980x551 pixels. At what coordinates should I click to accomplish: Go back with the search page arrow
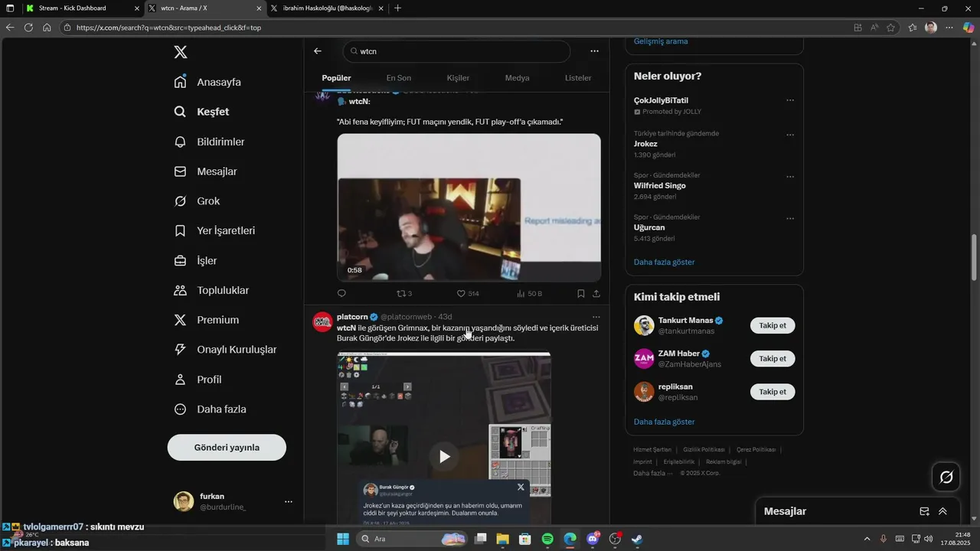(318, 51)
